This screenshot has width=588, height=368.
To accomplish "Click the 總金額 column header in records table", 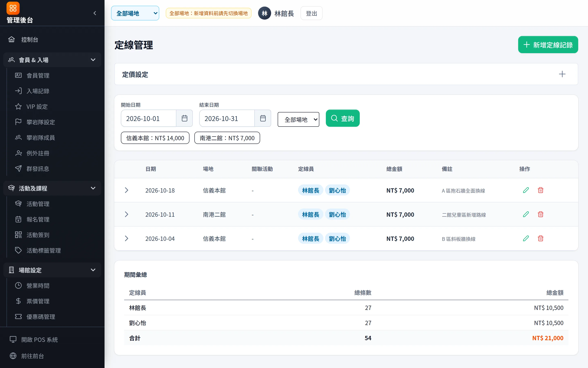I will point(394,169).
